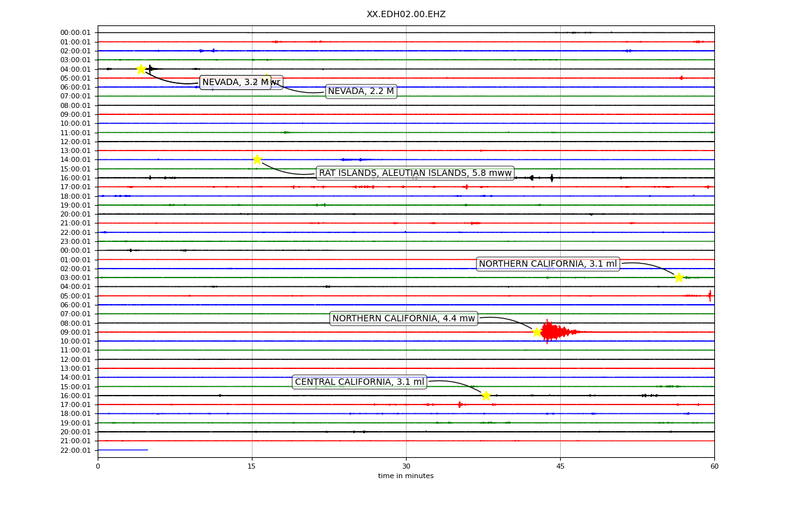Screen dimensions: 812x508
Task: Click the plot title XX.EDH02.00.EHZ
Action: pyautogui.click(x=406, y=14)
